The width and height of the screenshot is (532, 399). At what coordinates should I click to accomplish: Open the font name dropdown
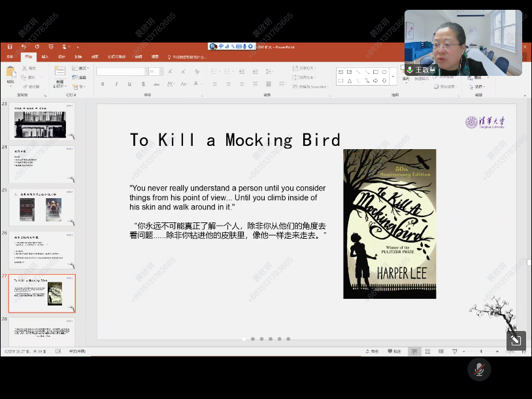coord(144,71)
